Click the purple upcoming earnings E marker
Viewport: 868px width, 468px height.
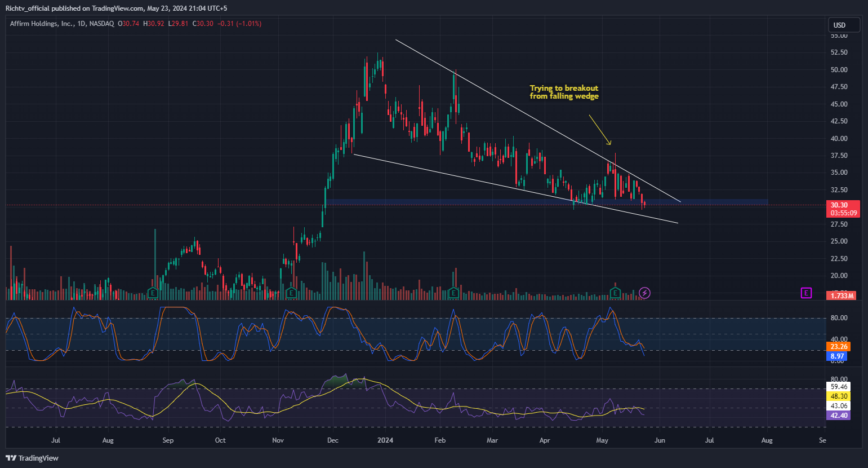tap(807, 293)
